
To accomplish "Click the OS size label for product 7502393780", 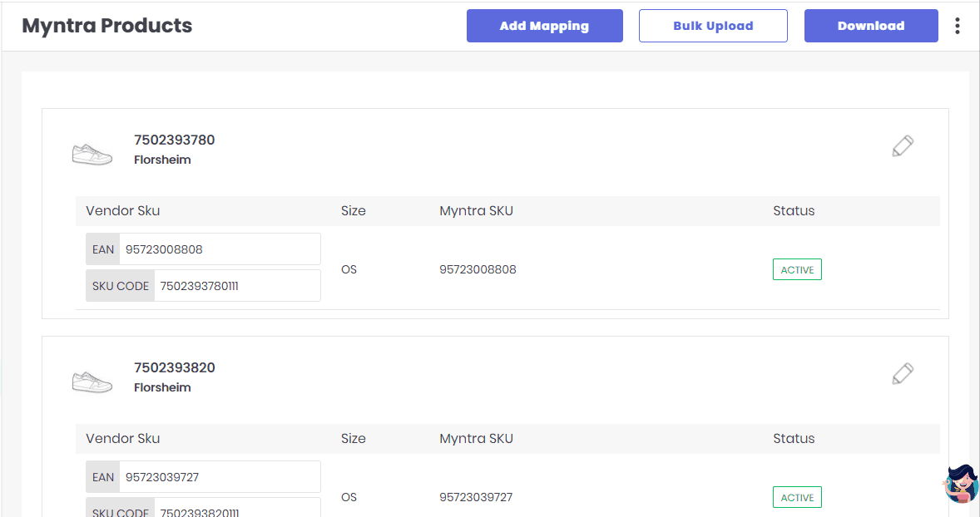I will pyautogui.click(x=349, y=268).
